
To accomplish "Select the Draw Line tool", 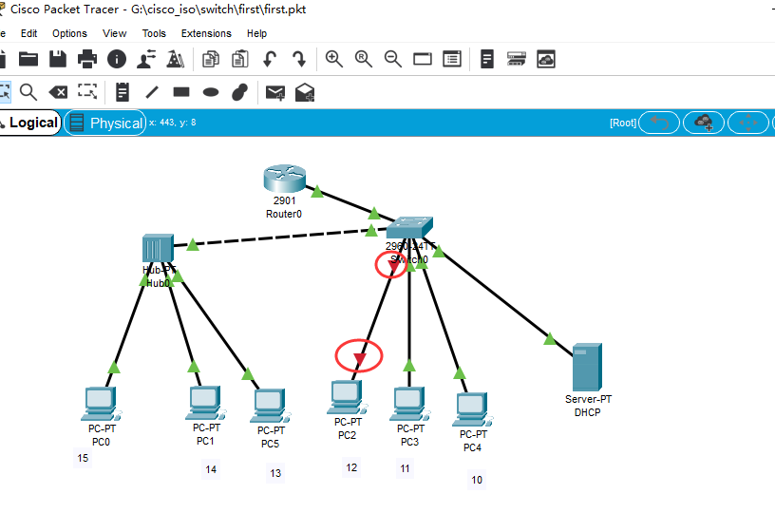I will tap(152, 92).
